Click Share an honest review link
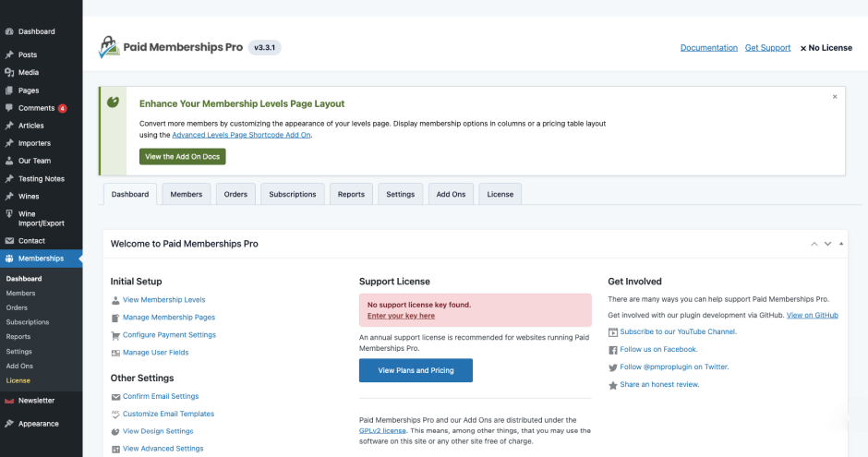Image resolution: width=868 pixels, height=457 pixels. point(659,384)
